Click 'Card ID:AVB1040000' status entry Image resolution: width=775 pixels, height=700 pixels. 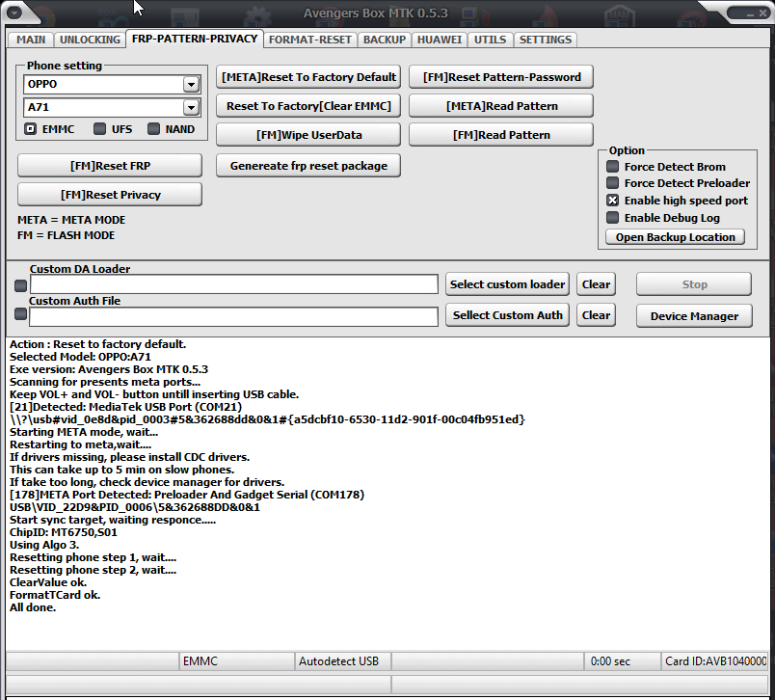click(x=714, y=661)
